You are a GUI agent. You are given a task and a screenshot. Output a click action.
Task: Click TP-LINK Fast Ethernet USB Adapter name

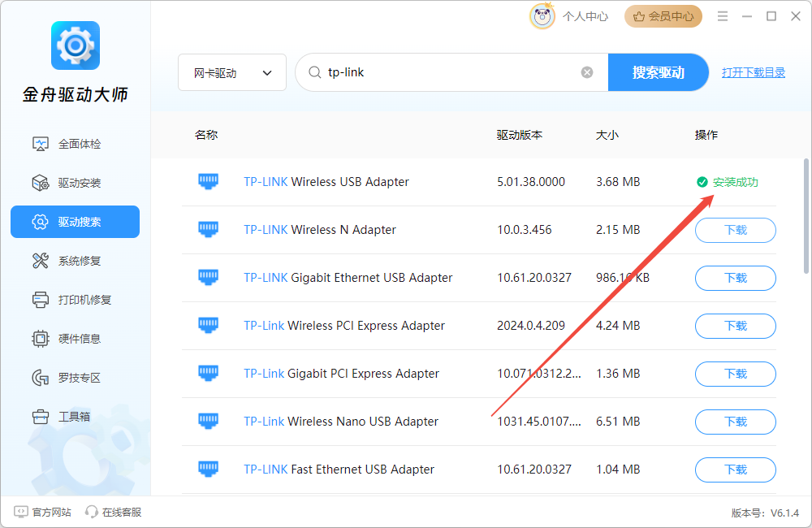339,470
